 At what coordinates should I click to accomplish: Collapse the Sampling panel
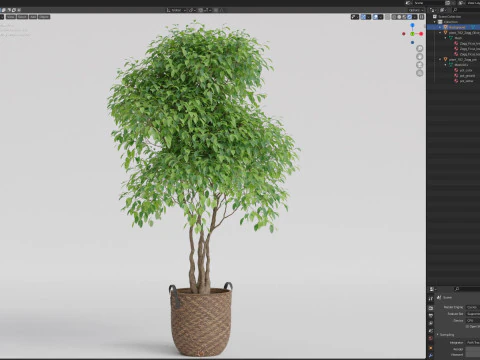(438, 335)
